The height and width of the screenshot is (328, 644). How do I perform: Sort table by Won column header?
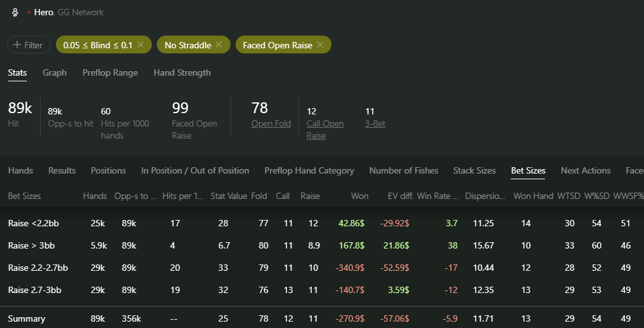tap(359, 196)
